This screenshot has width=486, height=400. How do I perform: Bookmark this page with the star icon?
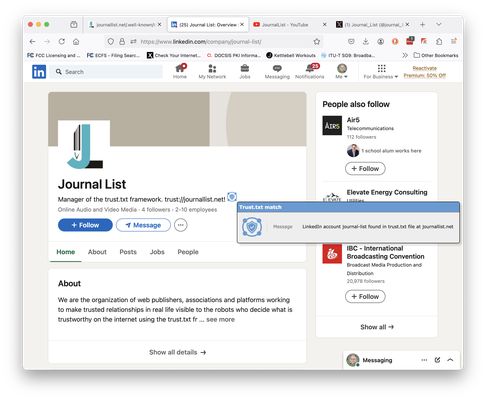click(317, 42)
